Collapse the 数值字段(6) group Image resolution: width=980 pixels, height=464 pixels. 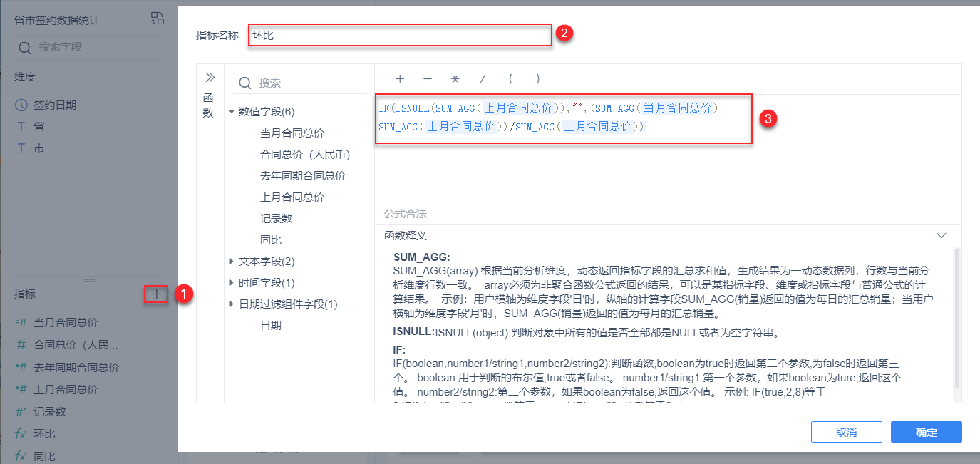pos(232,111)
